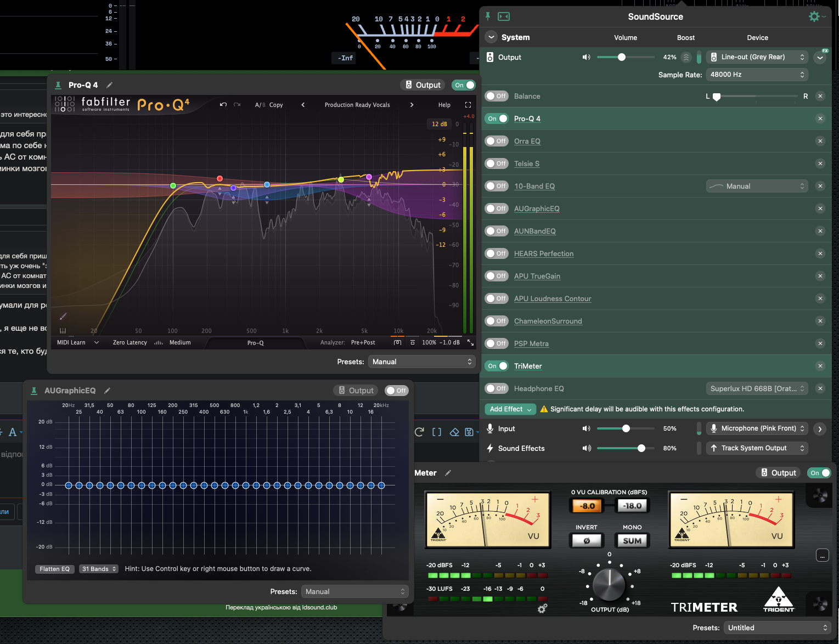
Task: Click the TriMeter OUTPUT (dB) knob
Action: [609, 585]
